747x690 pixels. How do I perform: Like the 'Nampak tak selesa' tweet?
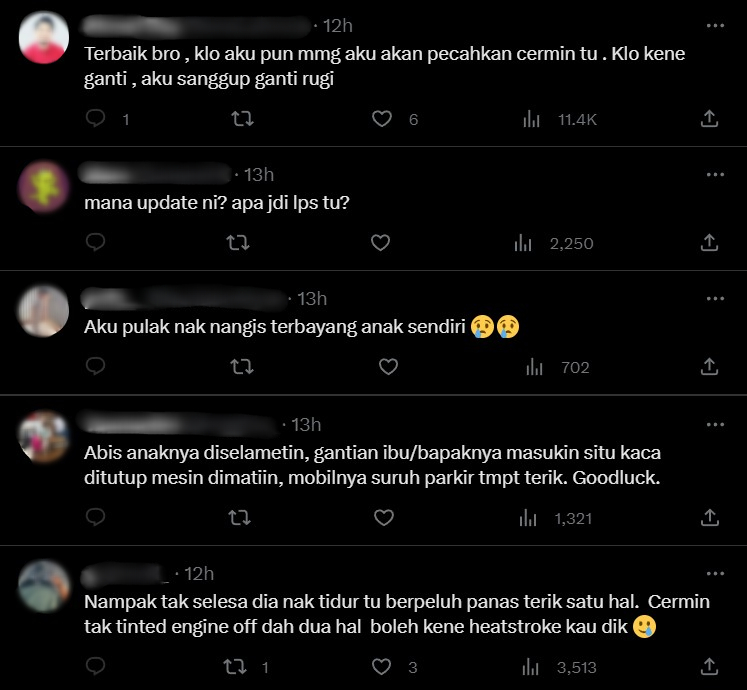pyautogui.click(x=381, y=667)
